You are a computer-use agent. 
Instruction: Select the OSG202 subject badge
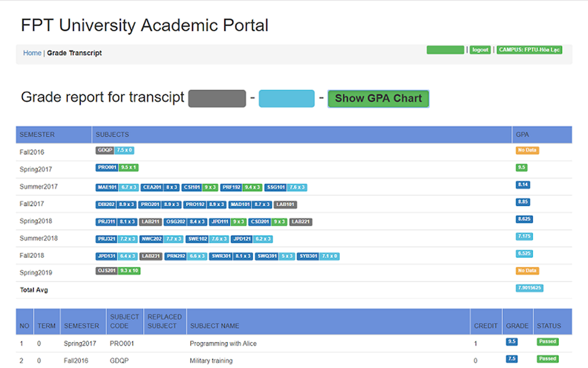coord(175,222)
